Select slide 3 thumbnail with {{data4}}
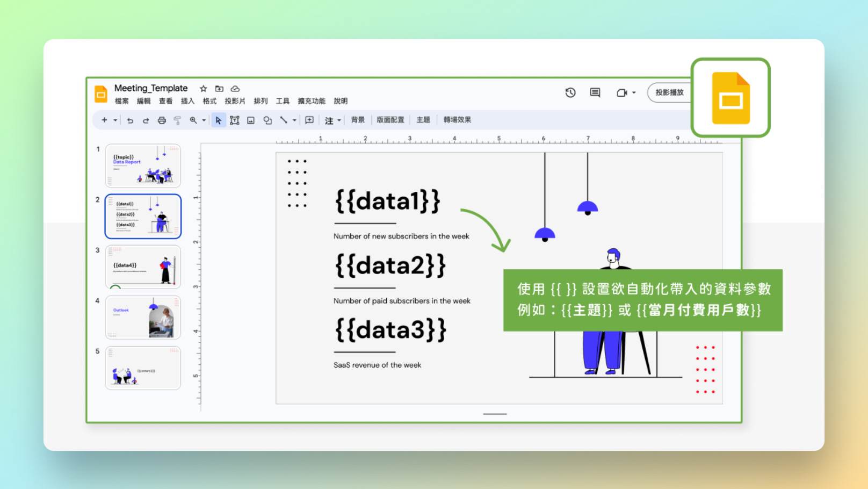This screenshot has width=868, height=489. (143, 267)
